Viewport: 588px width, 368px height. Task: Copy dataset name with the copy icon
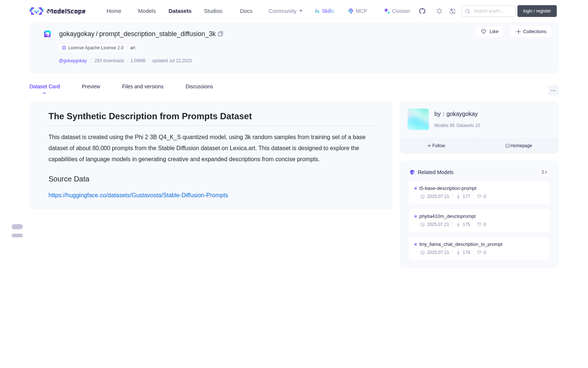[x=220, y=34]
